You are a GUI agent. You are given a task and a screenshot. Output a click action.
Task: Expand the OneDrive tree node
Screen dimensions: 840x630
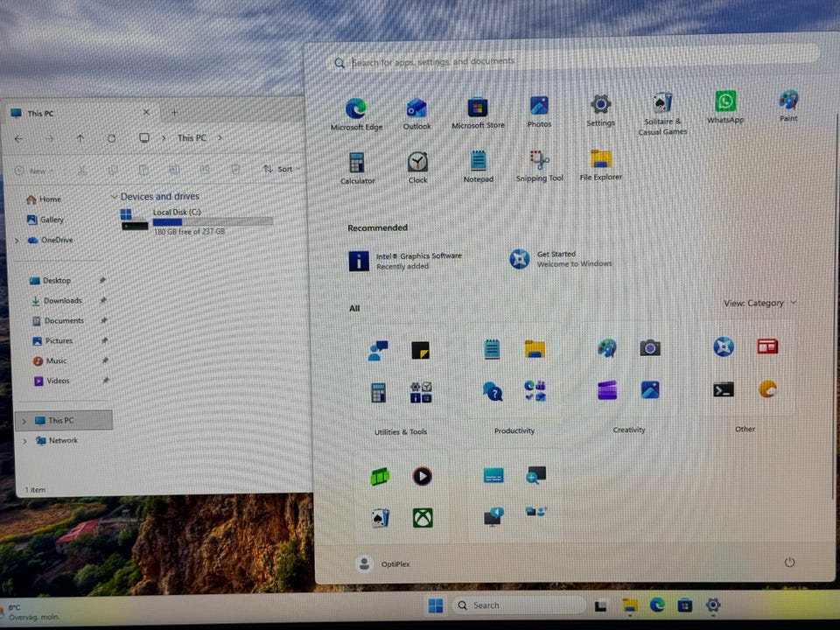coord(17,241)
